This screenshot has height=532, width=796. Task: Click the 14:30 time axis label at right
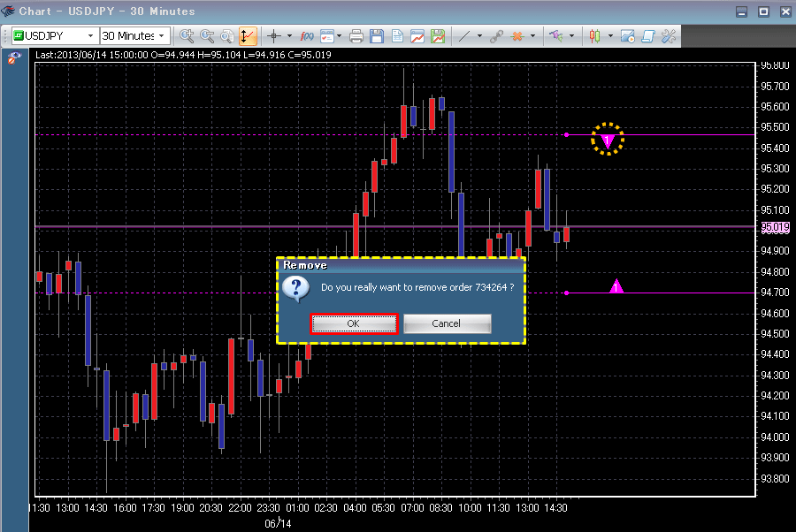(x=556, y=507)
